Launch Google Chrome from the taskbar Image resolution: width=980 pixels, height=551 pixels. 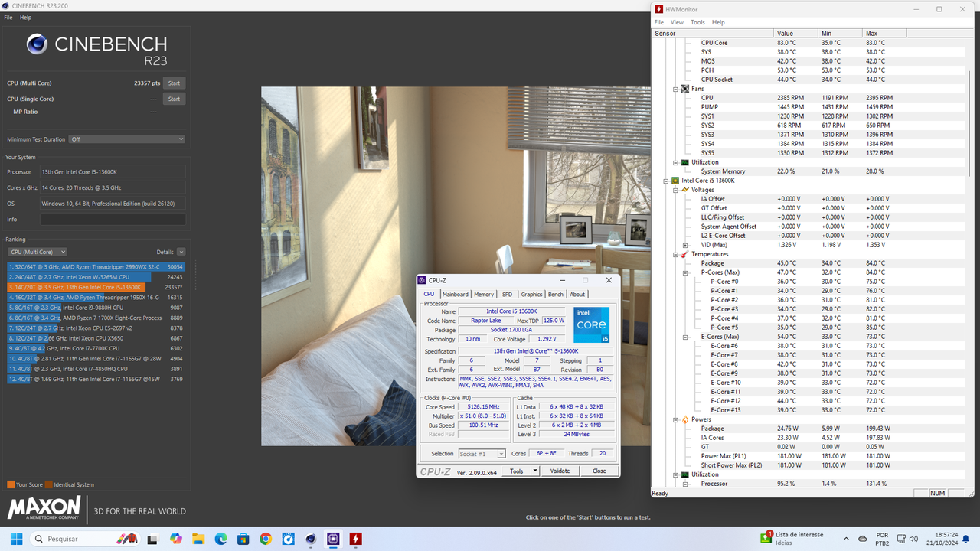[x=266, y=540]
